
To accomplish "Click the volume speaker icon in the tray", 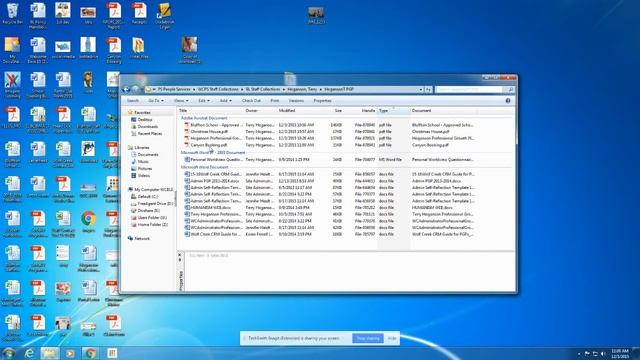I will pyautogui.click(x=602, y=353).
